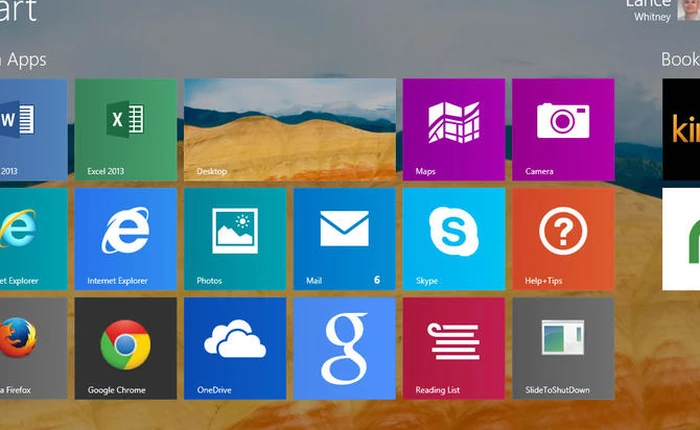
Task: Launch the Firefox tile
Action: (x=33, y=348)
